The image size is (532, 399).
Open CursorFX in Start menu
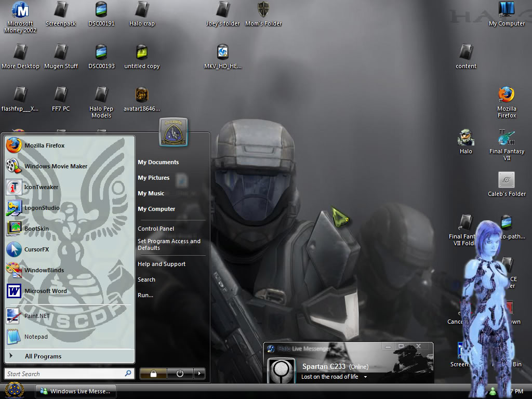70,249
